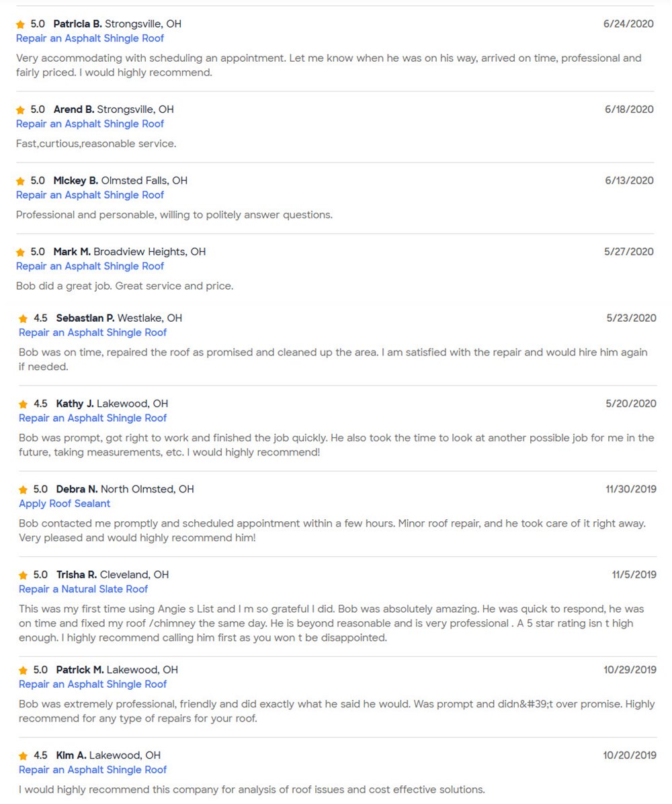Click reviewer name Trisha R.

[x=77, y=575]
